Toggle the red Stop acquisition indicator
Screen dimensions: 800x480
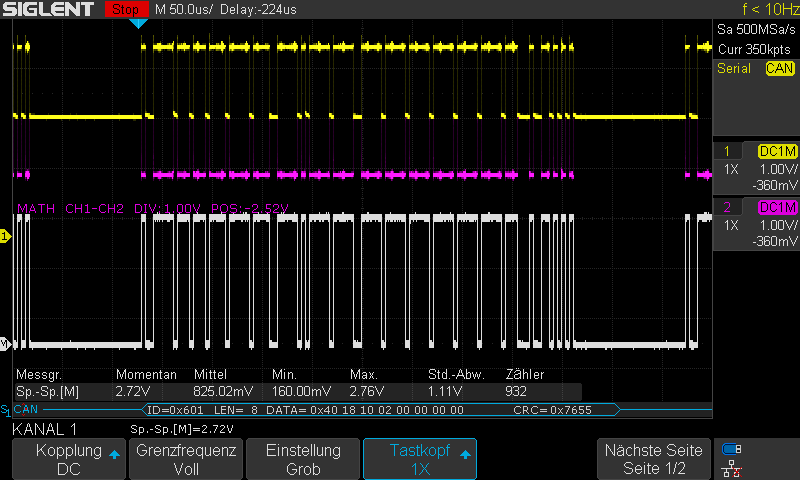tap(127, 9)
